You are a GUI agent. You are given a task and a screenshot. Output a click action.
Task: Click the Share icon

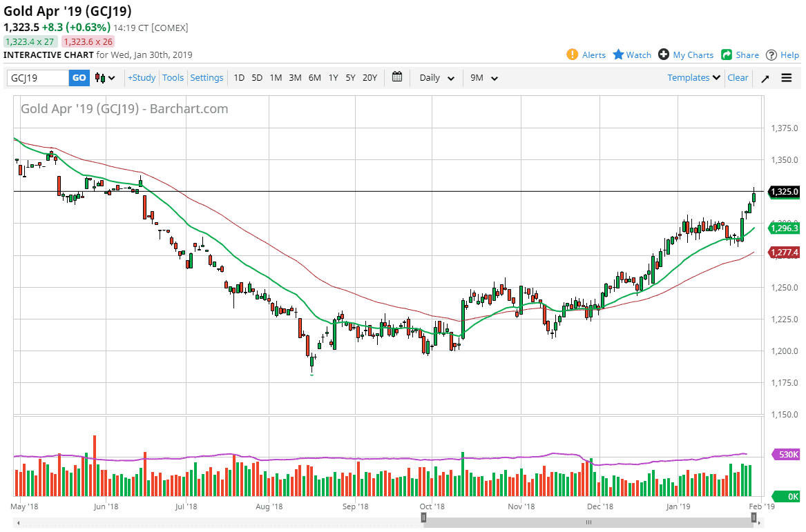click(x=740, y=55)
